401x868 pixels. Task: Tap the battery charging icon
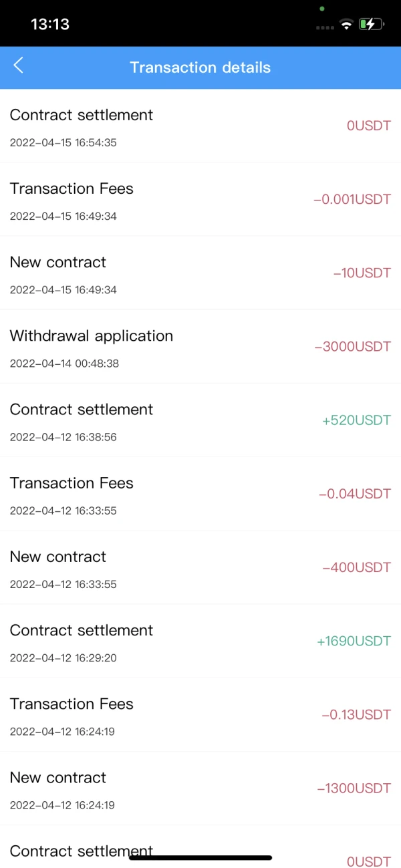(371, 25)
